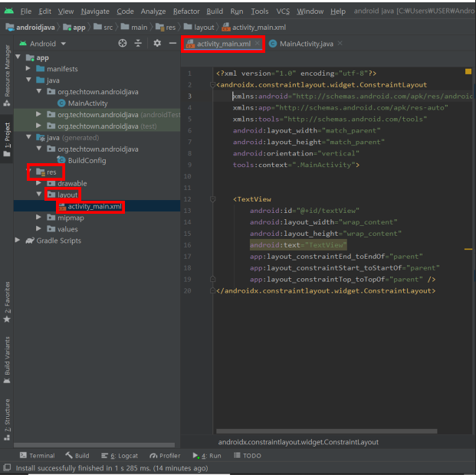The image size is (476, 475).
Task: Open the File menu
Action: tap(26, 11)
